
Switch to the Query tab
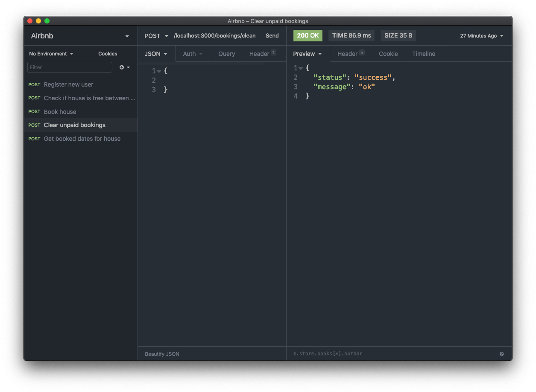point(226,54)
